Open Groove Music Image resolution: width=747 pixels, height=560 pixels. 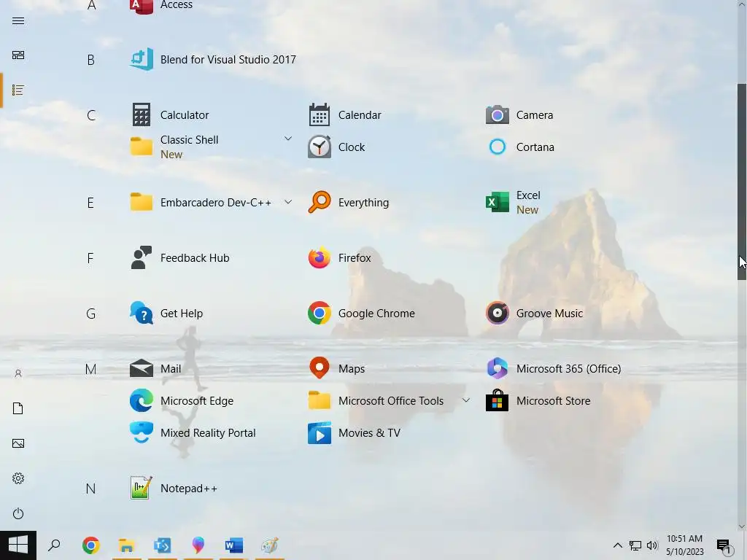(534, 314)
